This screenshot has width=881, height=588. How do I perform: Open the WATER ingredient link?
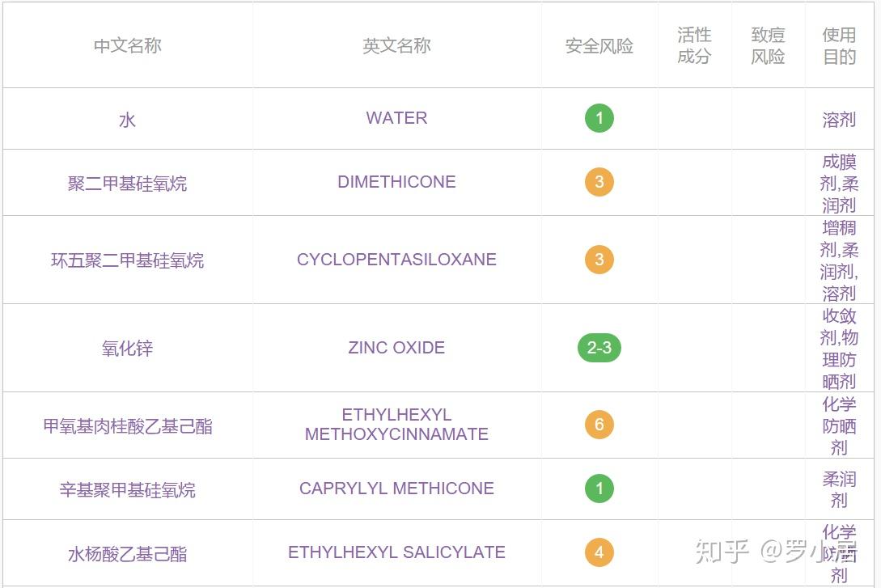click(396, 118)
